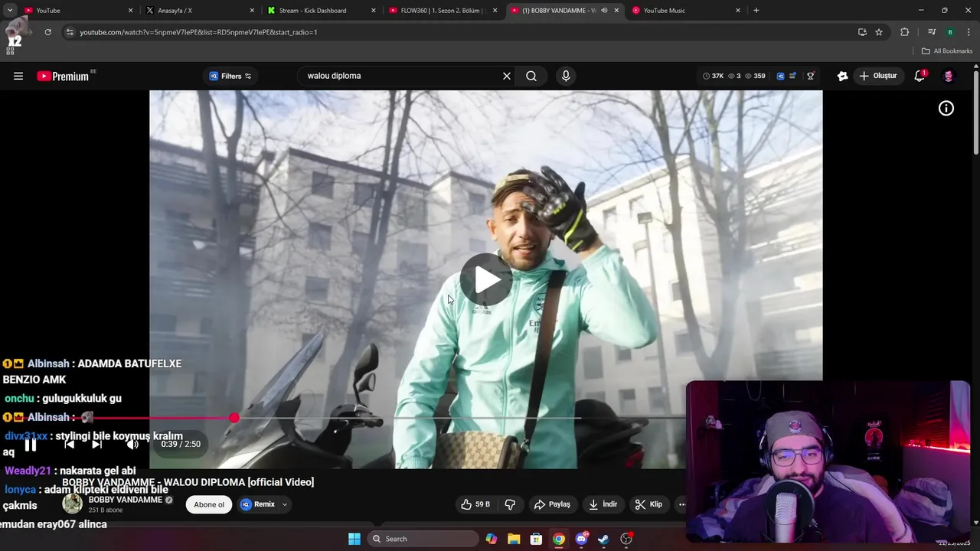Open the apps grid icon in bookmarks bar
Viewport: 980px width, 551px height.
pyautogui.click(x=10, y=51)
